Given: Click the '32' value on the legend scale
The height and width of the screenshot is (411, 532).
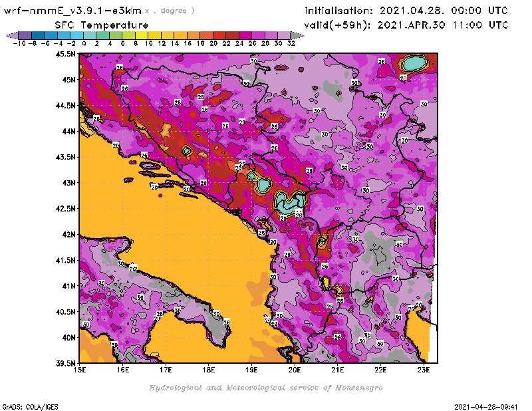Looking at the screenshot, I should coord(291,44).
